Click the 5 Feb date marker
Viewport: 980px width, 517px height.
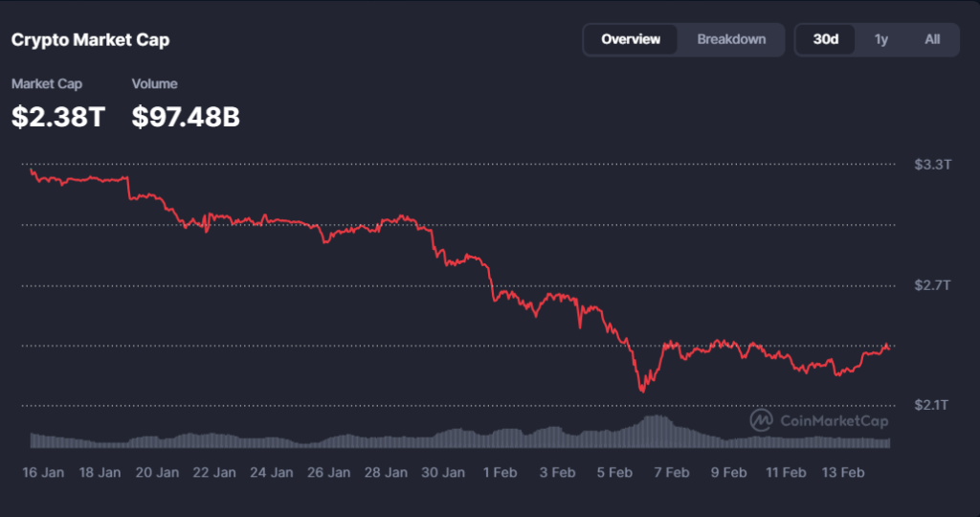coord(614,472)
